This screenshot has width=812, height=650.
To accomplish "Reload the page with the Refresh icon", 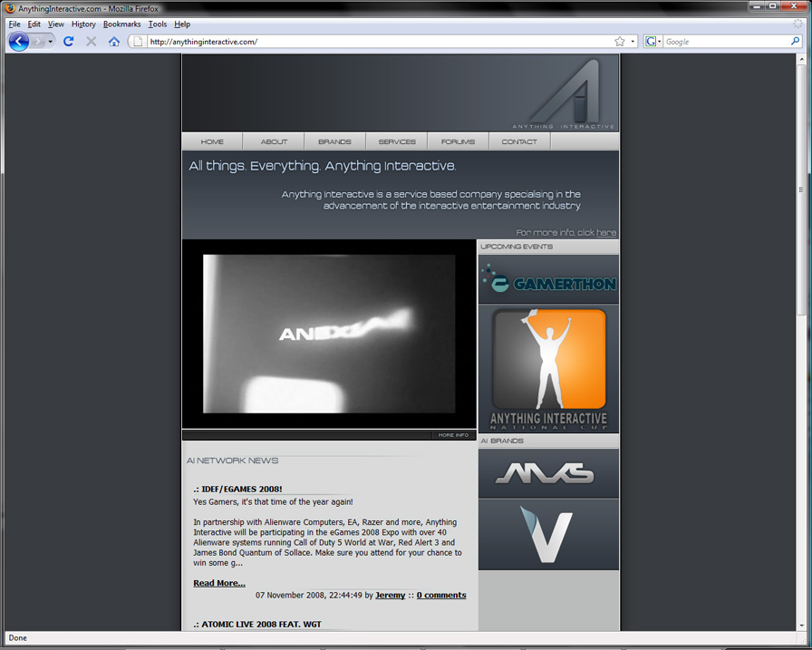I will (68, 42).
